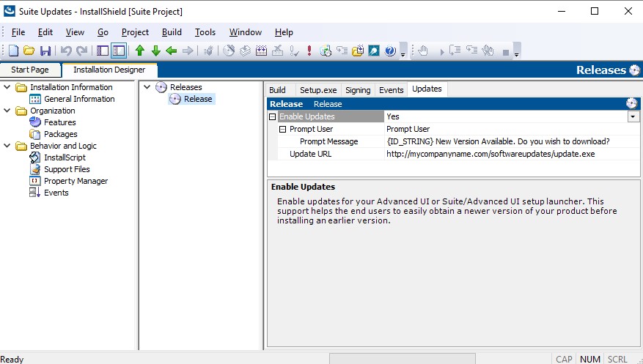Open the Signing tab

(x=358, y=90)
